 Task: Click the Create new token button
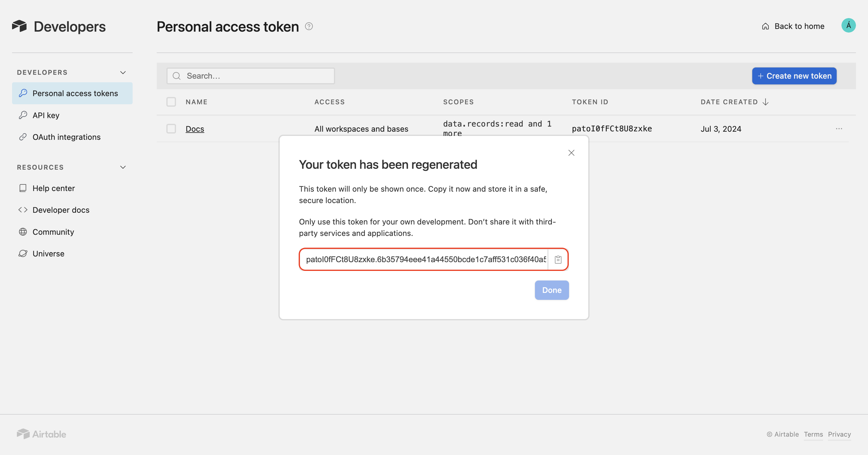(x=794, y=76)
